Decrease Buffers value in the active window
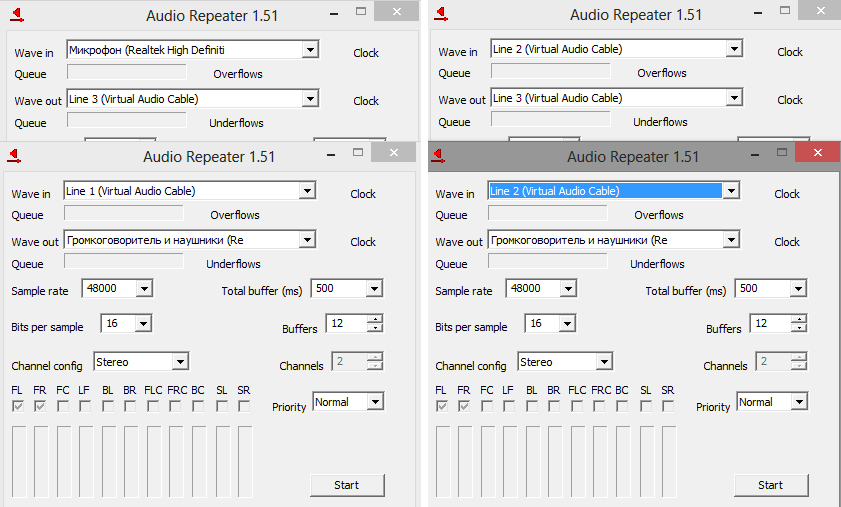 pos(799,328)
